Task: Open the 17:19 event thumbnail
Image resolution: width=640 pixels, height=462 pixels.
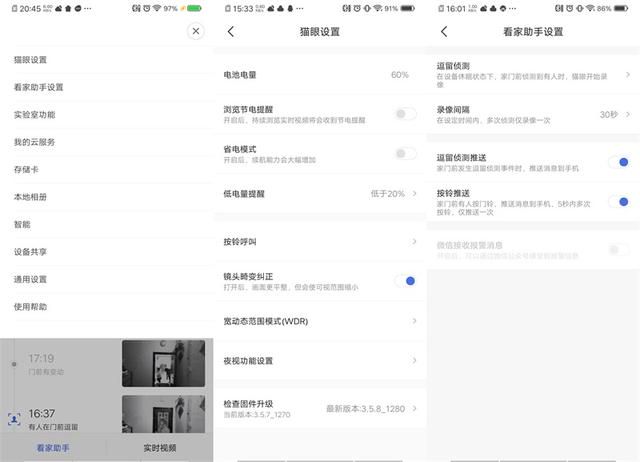Action: (x=163, y=363)
